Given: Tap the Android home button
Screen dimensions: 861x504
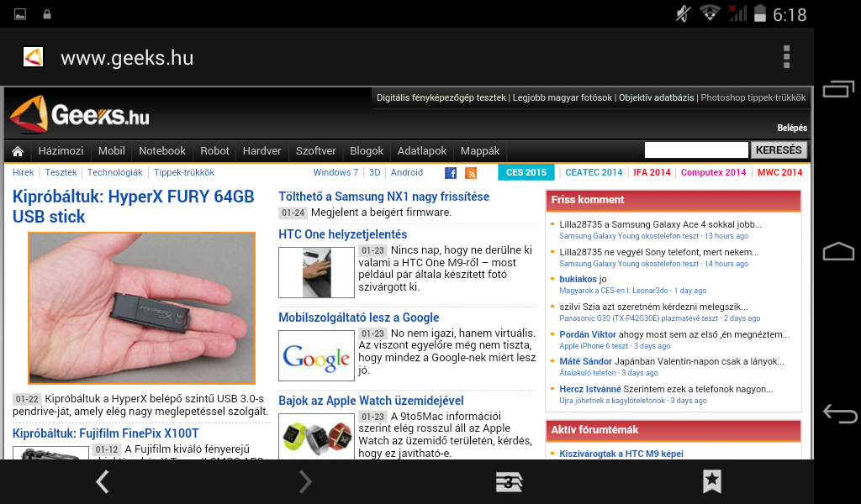Looking at the screenshot, I should (838, 251).
